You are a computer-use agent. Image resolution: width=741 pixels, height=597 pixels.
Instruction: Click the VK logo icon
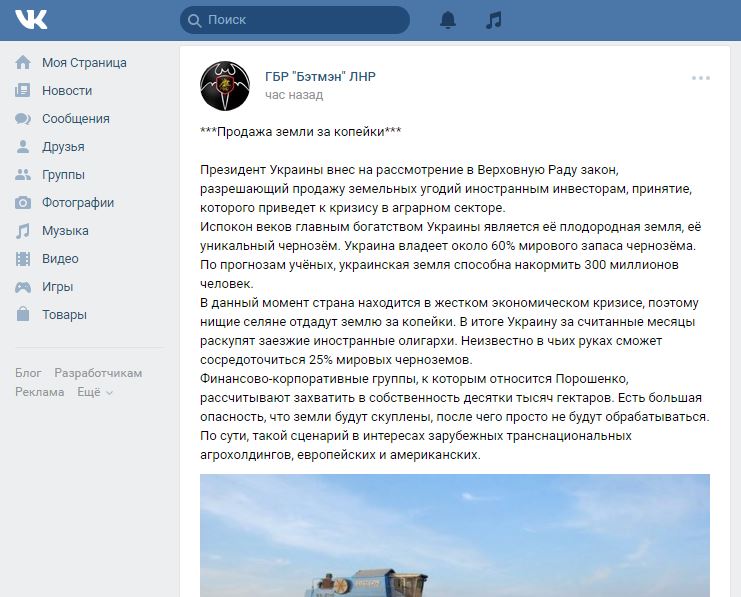31,20
